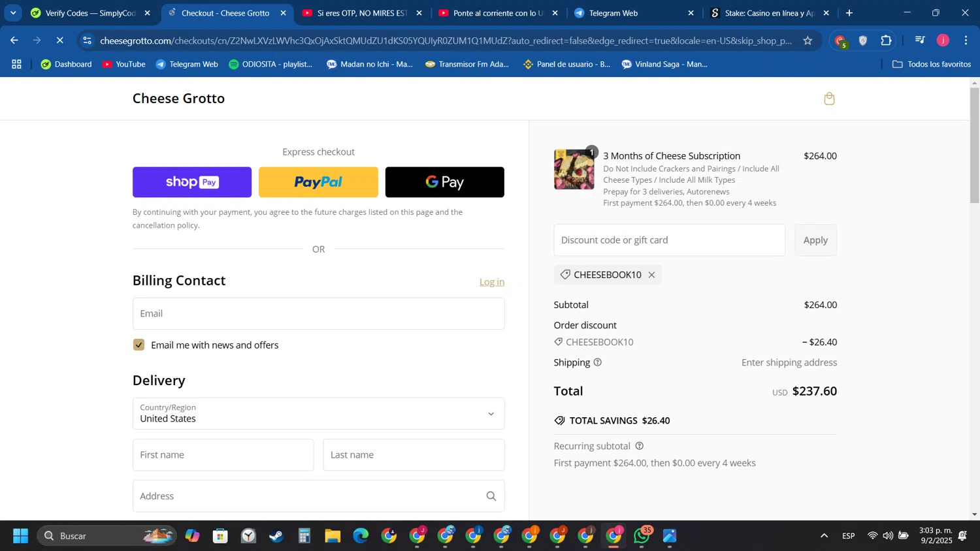Open the Country/Region dropdown
The height and width of the screenshot is (551, 980).
point(318,413)
